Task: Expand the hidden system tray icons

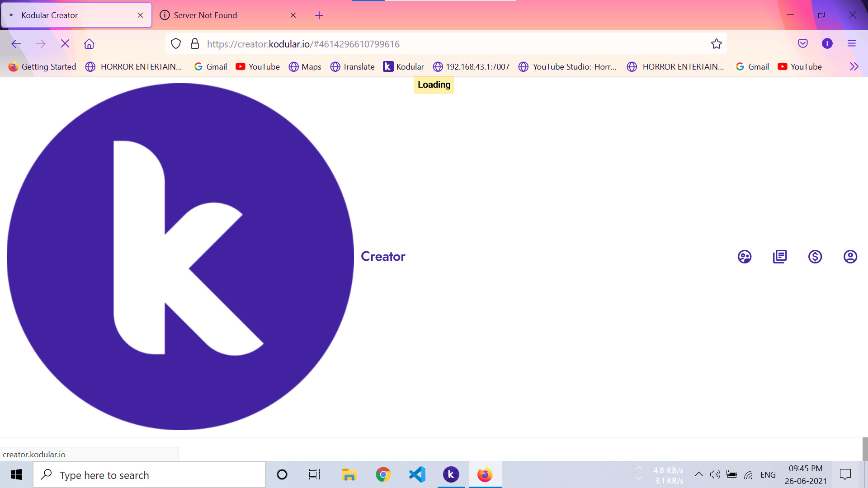Action: 698,474
